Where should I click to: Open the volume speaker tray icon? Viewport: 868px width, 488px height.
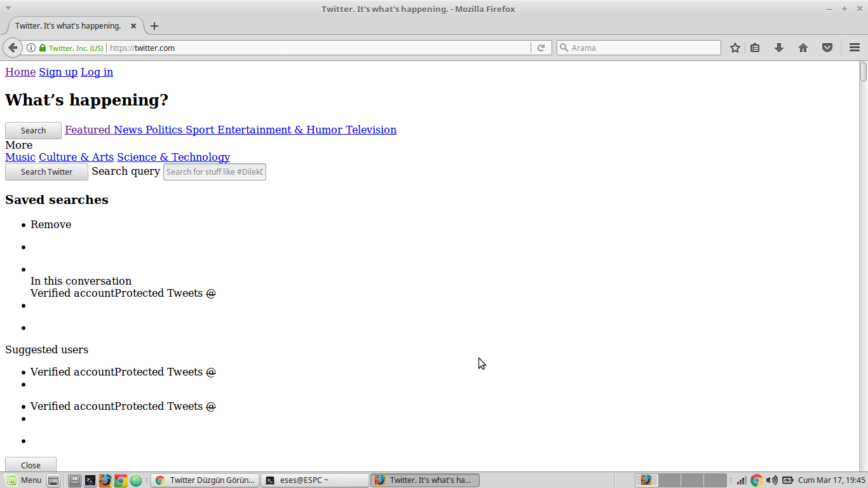(x=771, y=480)
